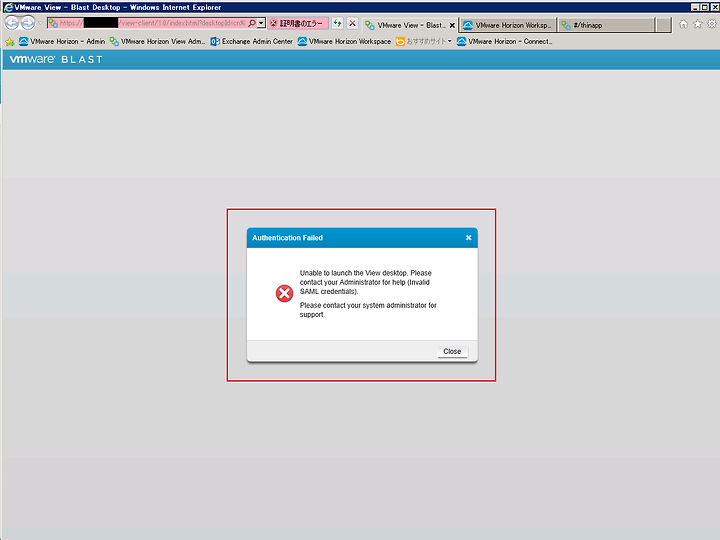Open the Tools gear icon
Screen dimensions: 720x540
[712, 24]
